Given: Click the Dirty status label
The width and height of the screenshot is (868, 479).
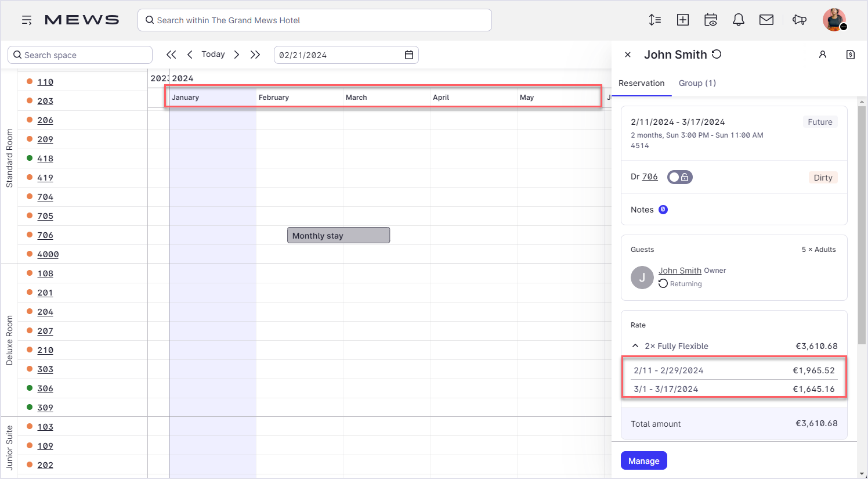Looking at the screenshot, I should point(823,178).
